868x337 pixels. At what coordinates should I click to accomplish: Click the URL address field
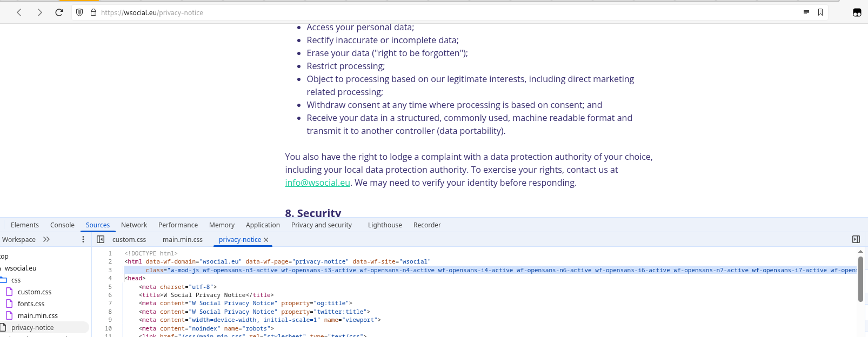432,12
